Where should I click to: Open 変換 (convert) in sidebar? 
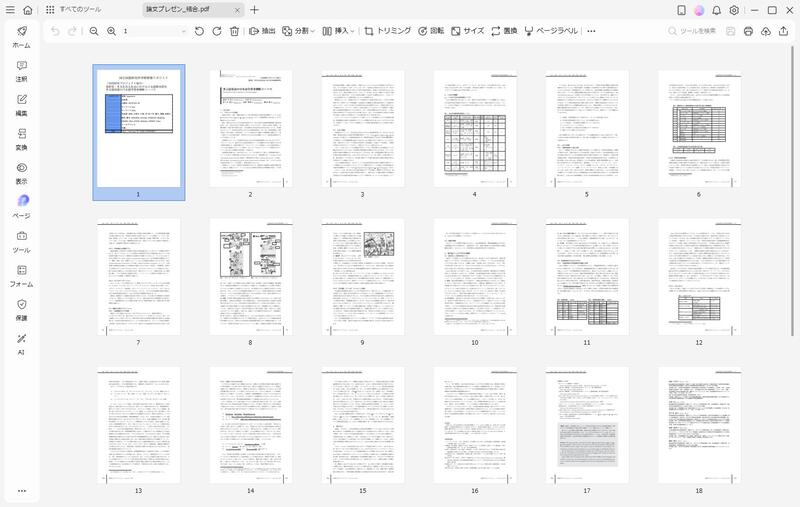(21, 139)
